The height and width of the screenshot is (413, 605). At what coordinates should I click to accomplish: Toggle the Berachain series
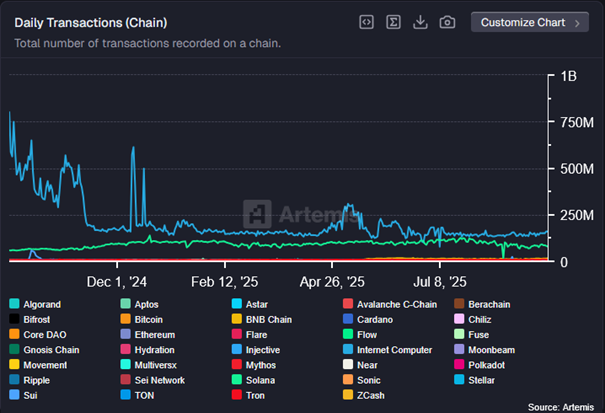(482, 304)
